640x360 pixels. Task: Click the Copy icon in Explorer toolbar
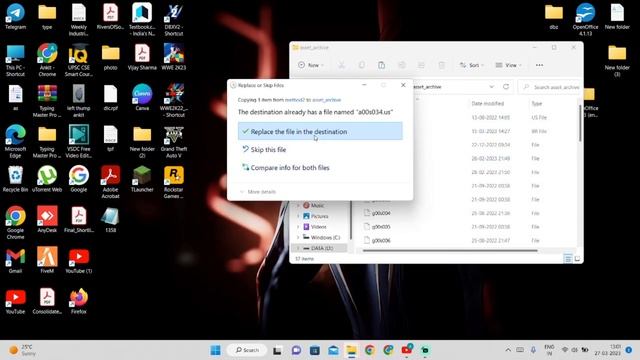pos(362,65)
